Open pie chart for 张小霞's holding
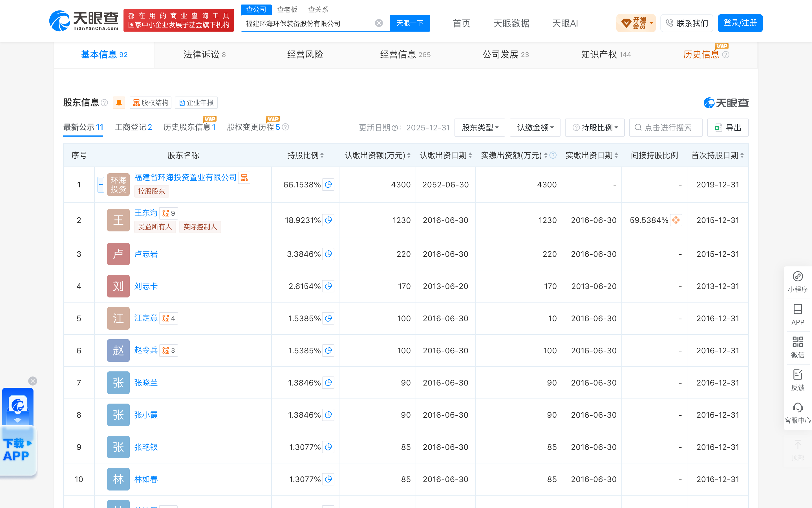This screenshot has width=812, height=508. tap(328, 415)
